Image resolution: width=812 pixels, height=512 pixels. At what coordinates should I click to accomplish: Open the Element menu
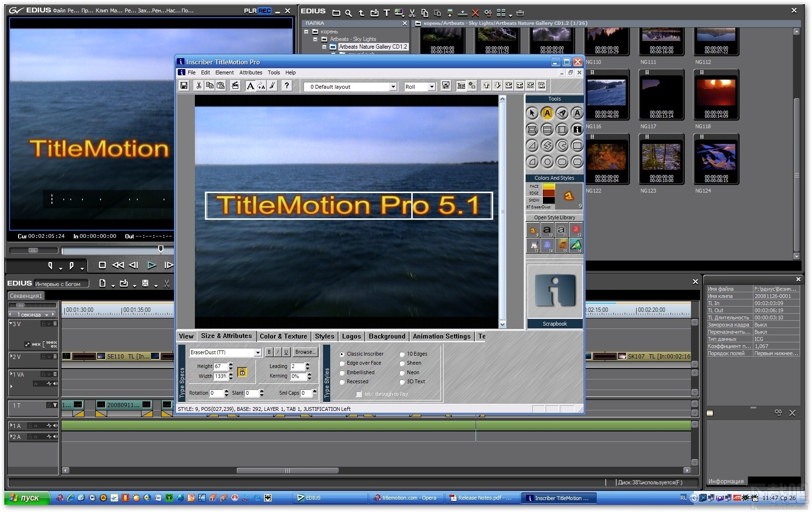coord(224,72)
